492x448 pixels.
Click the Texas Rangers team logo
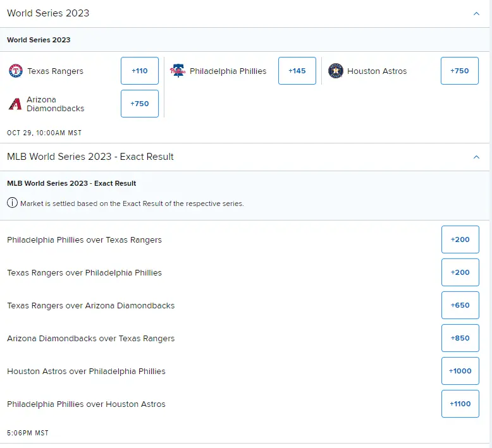(x=16, y=71)
